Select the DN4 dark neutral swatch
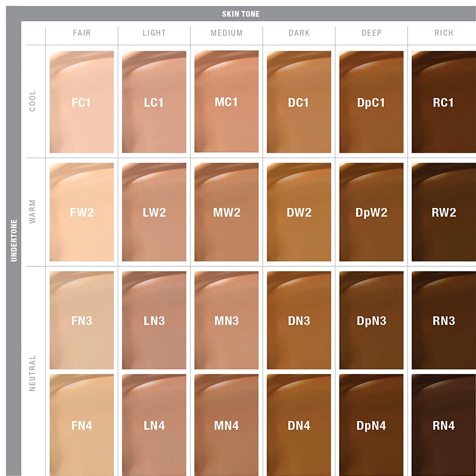The width and height of the screenshot is (476, 476). click(299, 425)
